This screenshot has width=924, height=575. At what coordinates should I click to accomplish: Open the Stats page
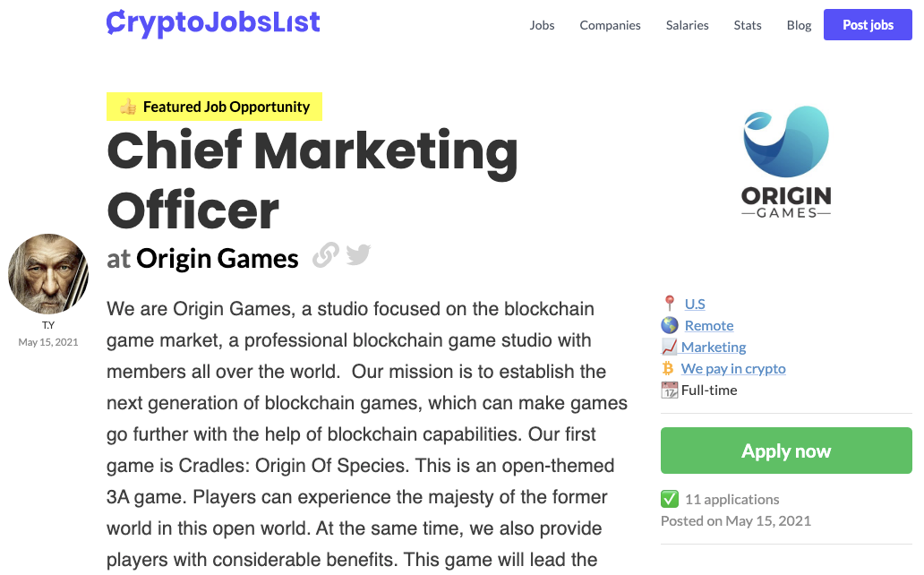(x=748, y=25)
